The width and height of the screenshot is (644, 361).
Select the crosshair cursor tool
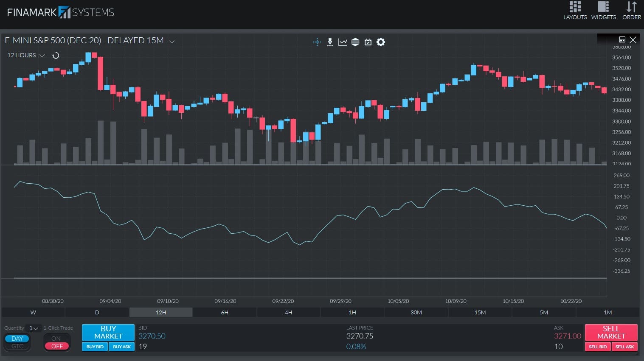pos(317,42)
